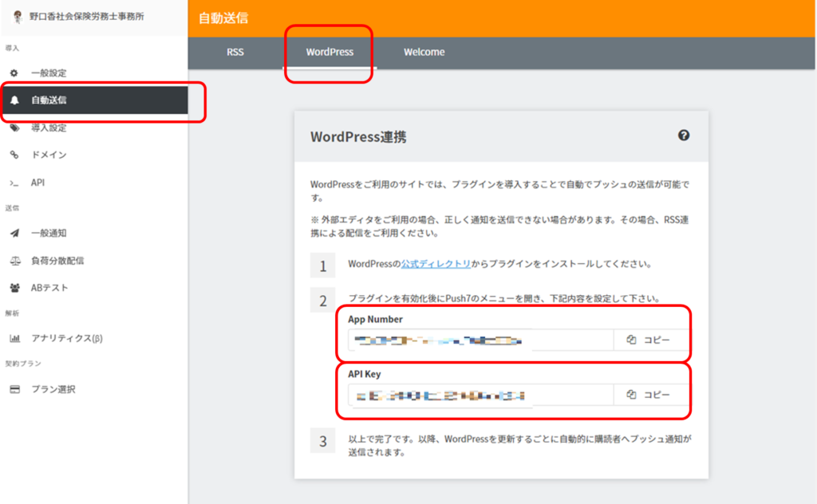Click the 野口香社会保険労務士事務所 account name
Viewport: 817px width, 504px height.
coord(86,17)
